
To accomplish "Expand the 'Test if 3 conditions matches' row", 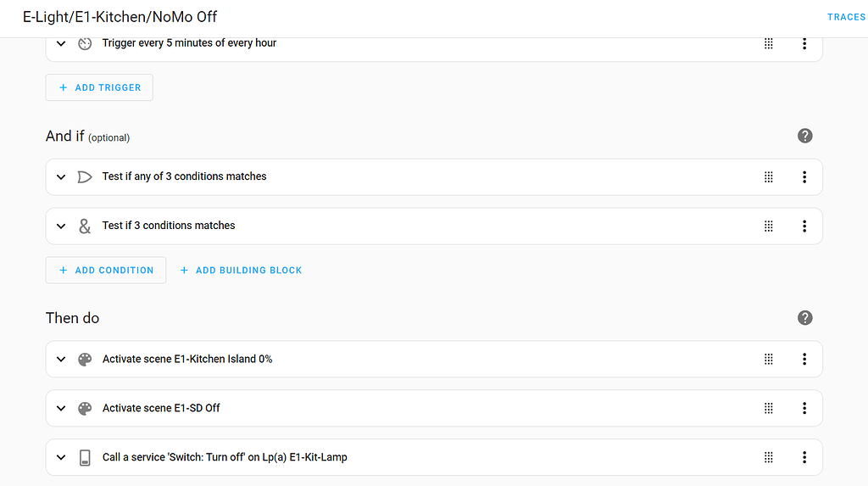I will 61,226.
